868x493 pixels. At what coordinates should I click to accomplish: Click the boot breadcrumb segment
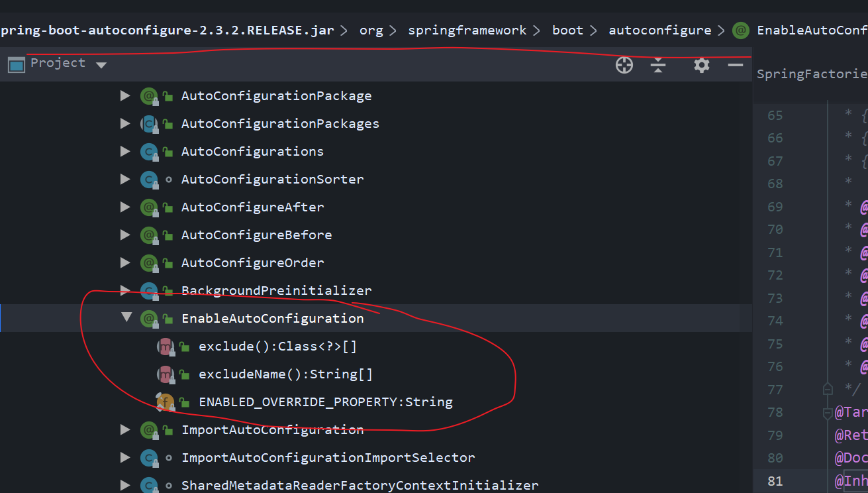tap(568, 30)
